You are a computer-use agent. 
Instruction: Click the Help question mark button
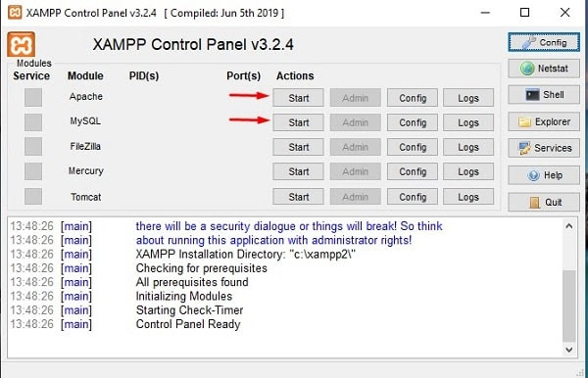pos(544,175)
